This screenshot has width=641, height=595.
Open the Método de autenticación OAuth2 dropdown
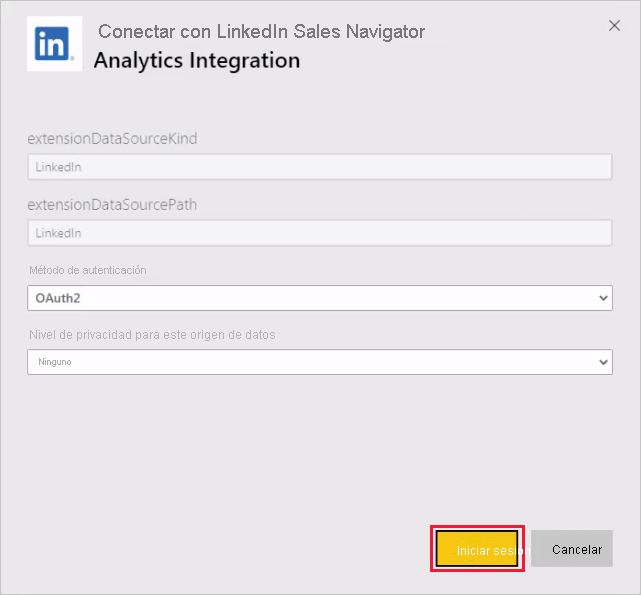coord(320,298)
